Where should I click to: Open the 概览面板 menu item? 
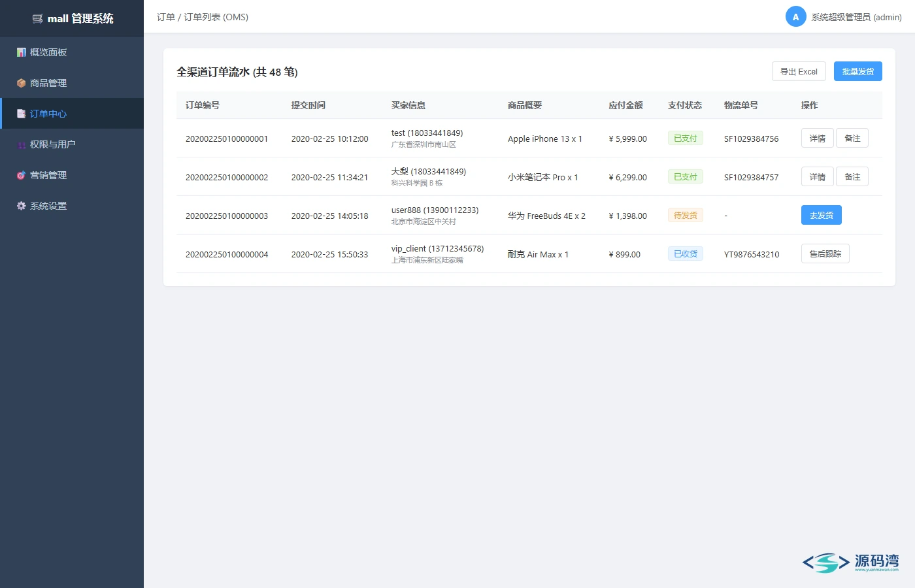[x=72, y=52]
